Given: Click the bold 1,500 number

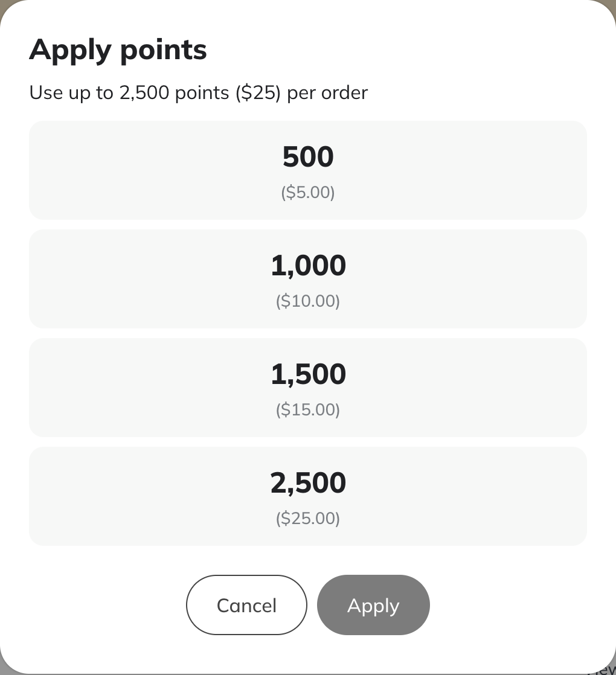Looking at the screenshot, I should tap(308, 374).
